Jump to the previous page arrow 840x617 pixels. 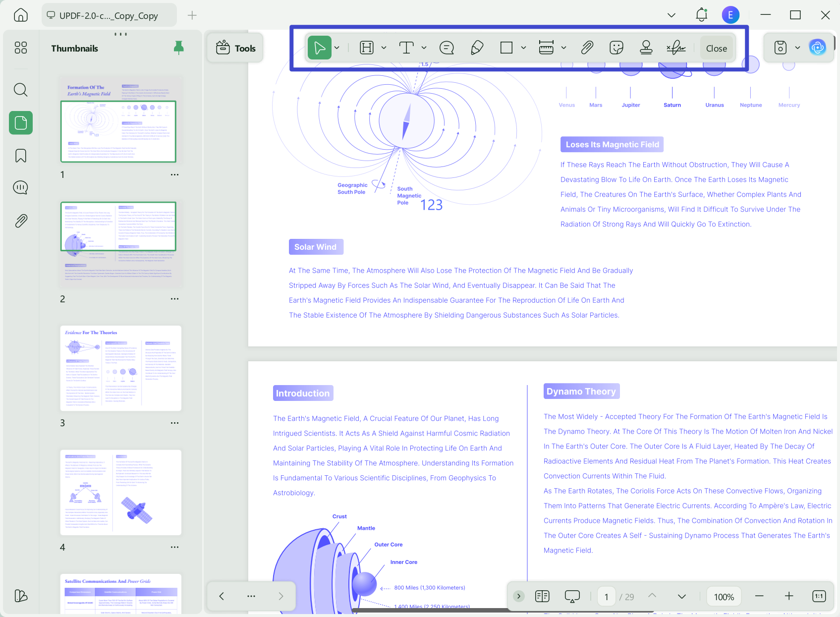pyautogui.click(x=652, y=596)
